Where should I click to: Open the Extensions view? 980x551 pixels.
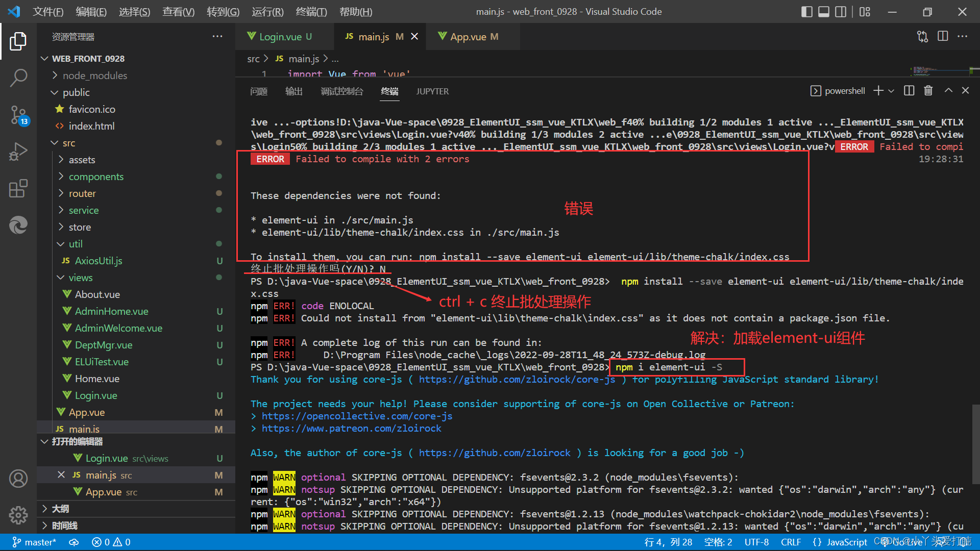(x=18, y=188)
